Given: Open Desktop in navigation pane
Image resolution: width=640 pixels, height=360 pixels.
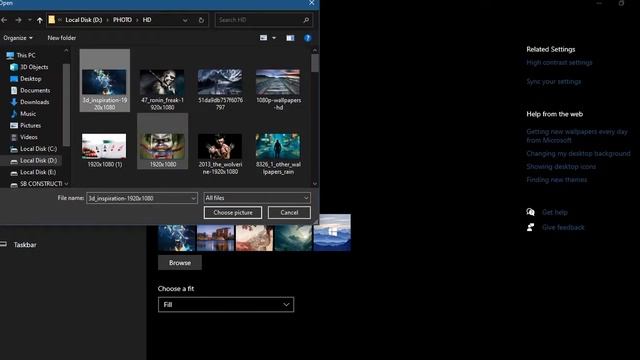Looking at the screenshot, I should (x=31, y=79).
